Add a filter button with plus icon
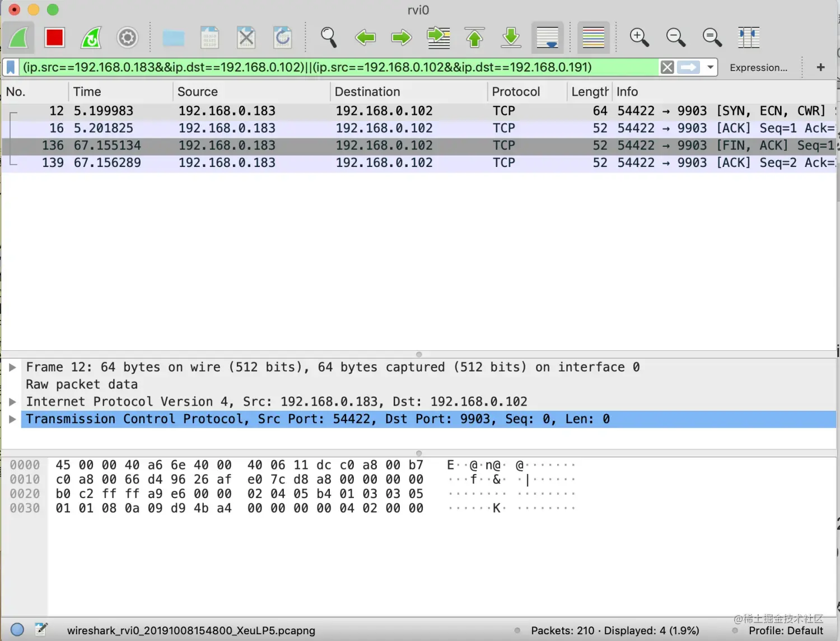The height and width of the screenshot is (641, 840). click(x=821, y=67)
